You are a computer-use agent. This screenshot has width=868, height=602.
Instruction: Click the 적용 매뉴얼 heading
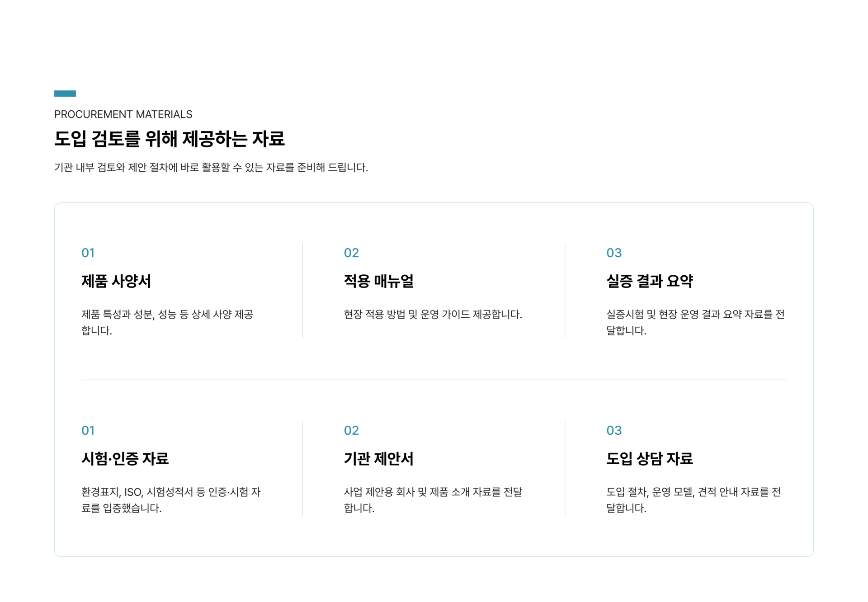(378, 281)
